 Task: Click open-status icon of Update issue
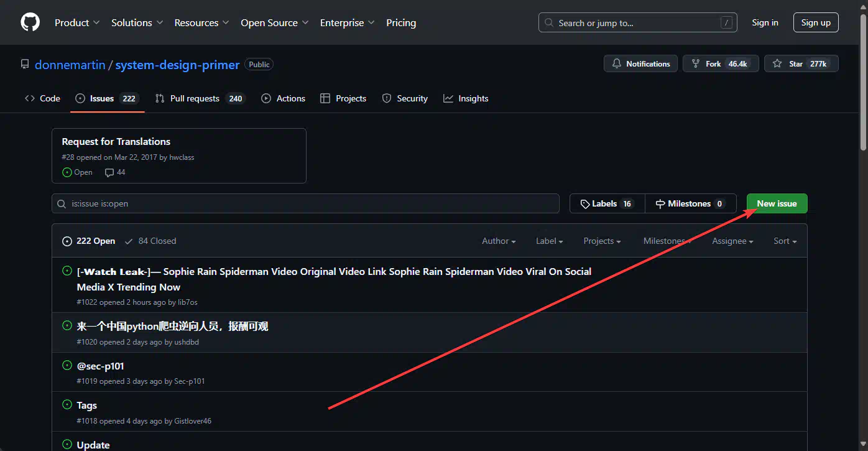[x=67, y=444]
